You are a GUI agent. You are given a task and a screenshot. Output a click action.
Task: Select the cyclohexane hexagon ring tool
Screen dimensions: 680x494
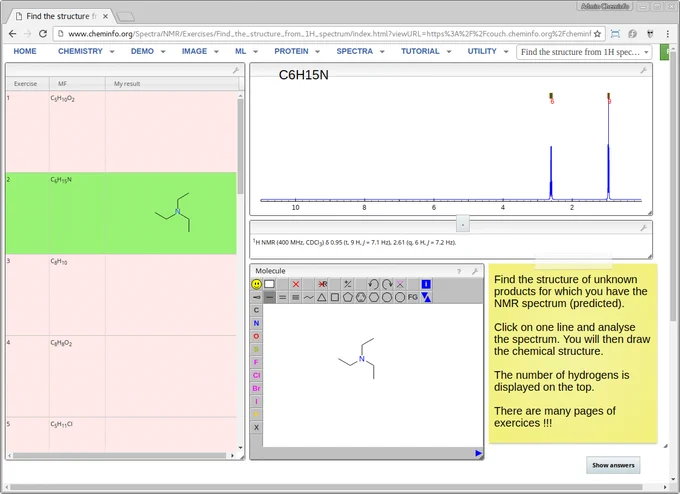click(374, 298)
